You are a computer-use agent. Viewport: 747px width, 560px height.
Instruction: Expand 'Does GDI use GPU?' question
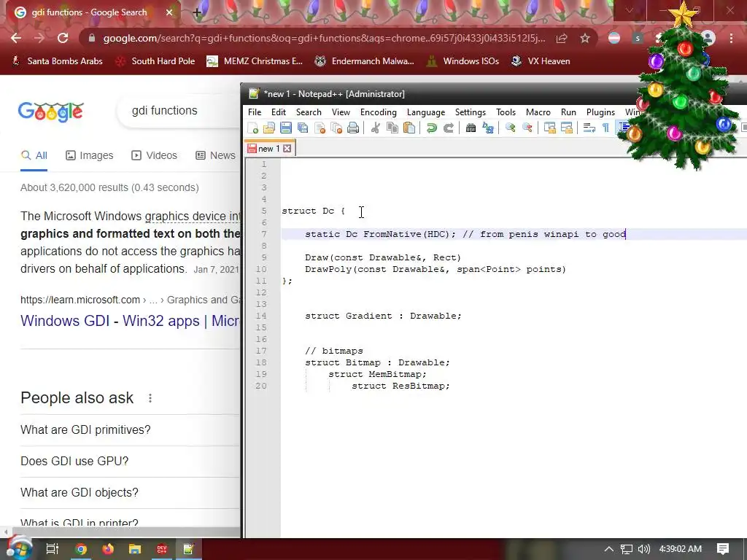click(x=130, y=461)
